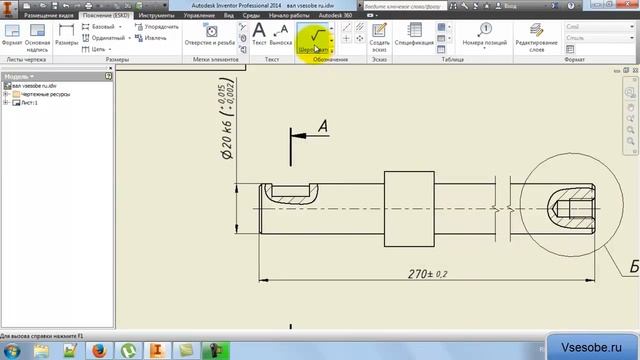Switch to the Управление tab
Screen dimensions: 640x360
point(199,16)
